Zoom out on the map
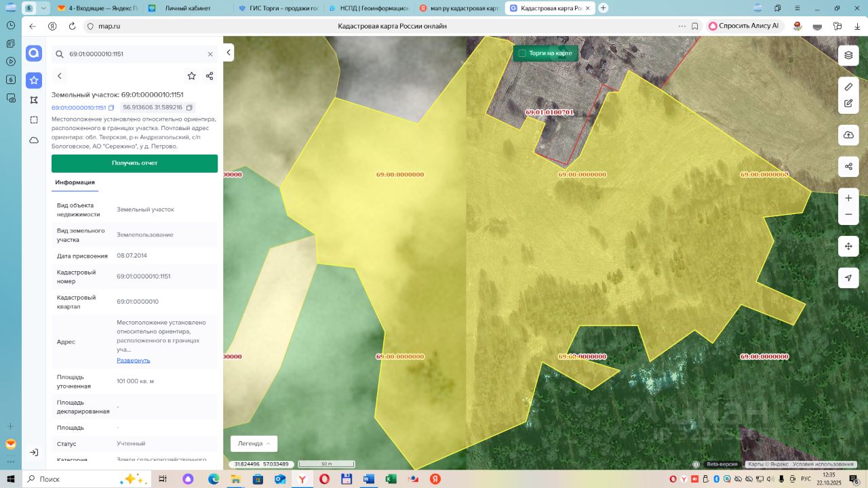 click(x=848, y=215)
